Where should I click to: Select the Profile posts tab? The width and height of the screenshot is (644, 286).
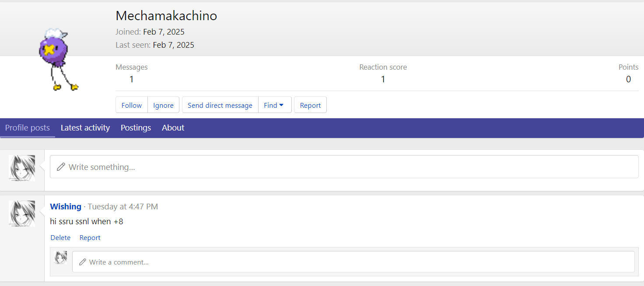tap(28, 128)
